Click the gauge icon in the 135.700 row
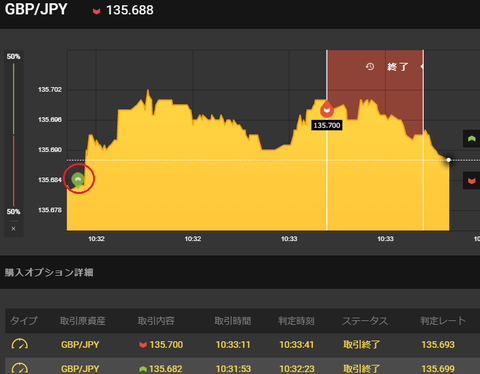 pos(20,344)
